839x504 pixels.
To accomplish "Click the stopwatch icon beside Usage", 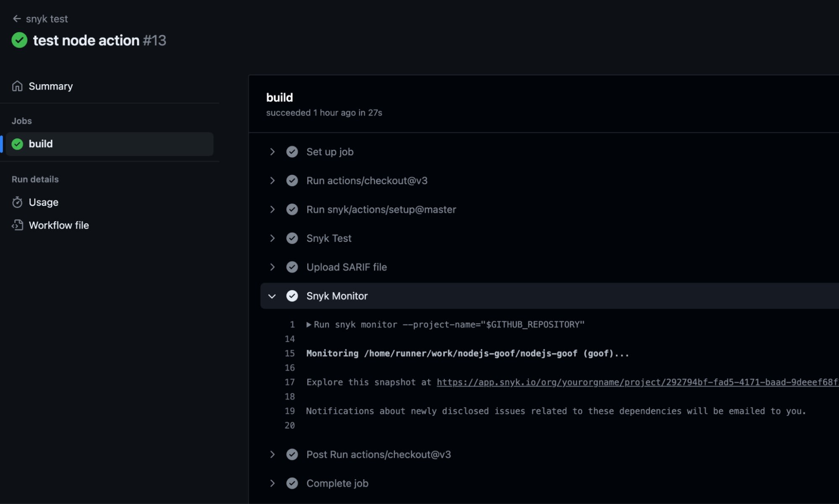I will coord(17,202).
